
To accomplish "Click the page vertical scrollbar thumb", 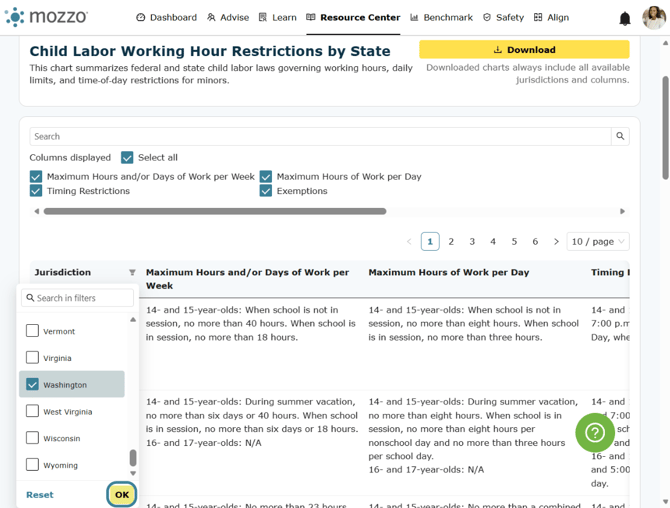I will pyautogui.click(x=665, y=128).
